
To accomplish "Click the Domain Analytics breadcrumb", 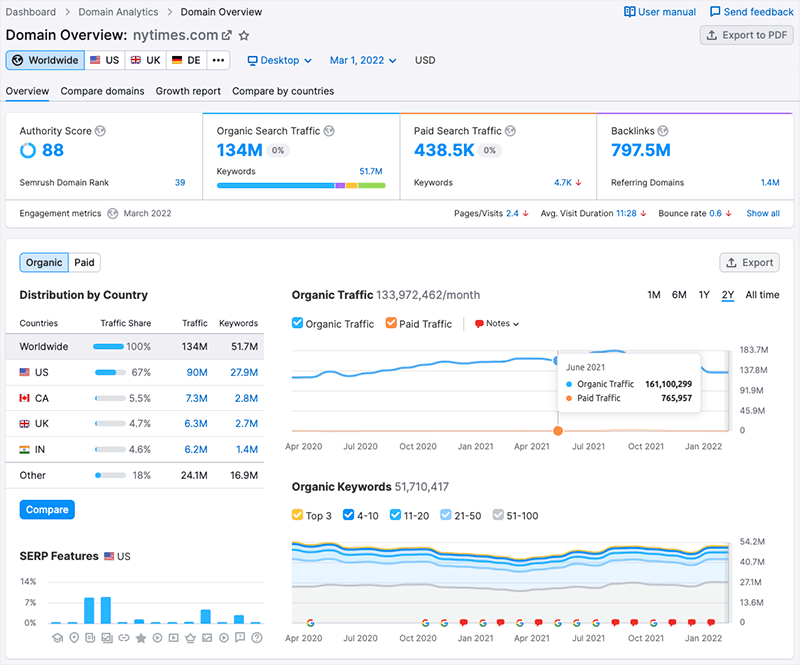I will point(118,12).
